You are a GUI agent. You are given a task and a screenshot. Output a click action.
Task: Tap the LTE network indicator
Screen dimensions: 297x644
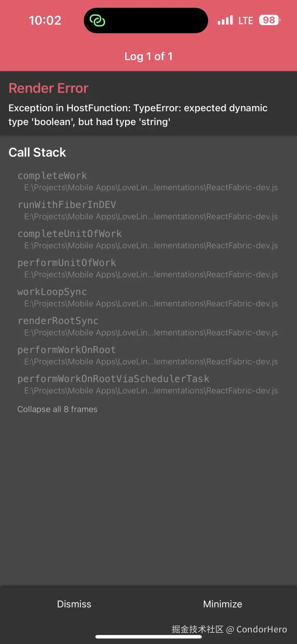tap(246, 21)
